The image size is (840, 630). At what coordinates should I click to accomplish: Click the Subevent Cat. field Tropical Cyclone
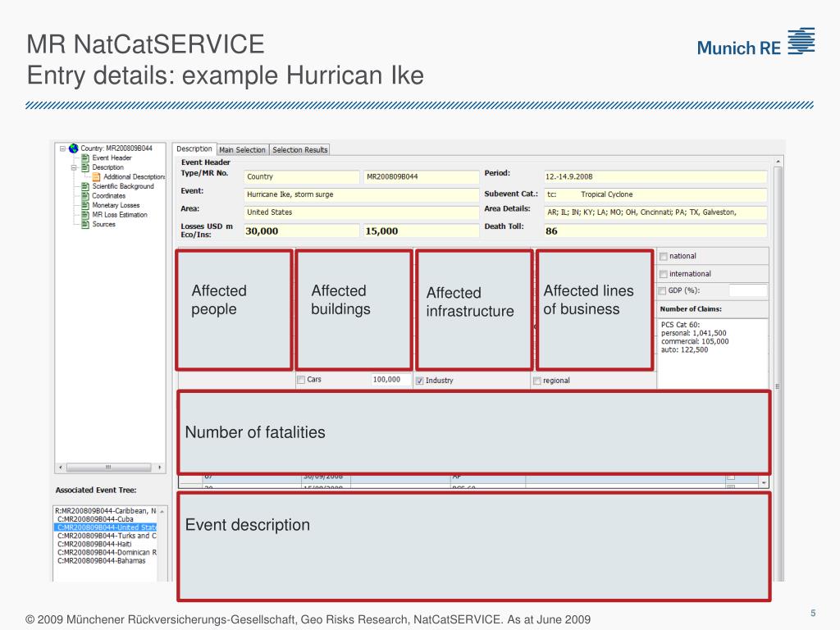pyautogui.click(x=655, y=194)
